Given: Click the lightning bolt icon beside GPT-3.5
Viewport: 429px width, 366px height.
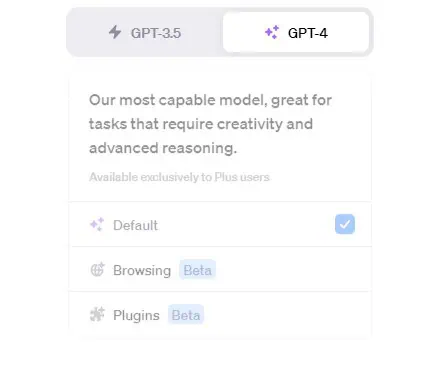Looking at the screenshot, I should [115, 32].
